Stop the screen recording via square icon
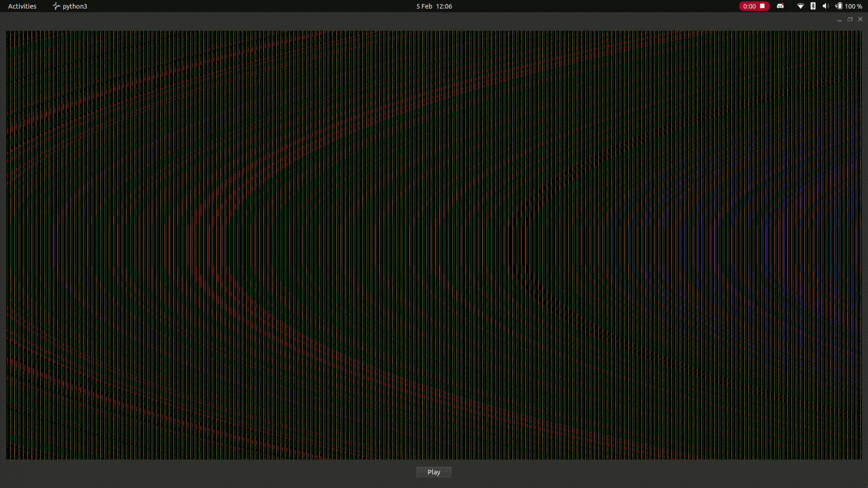The height and width of the screenshot is (488, 868). (762, 6)
